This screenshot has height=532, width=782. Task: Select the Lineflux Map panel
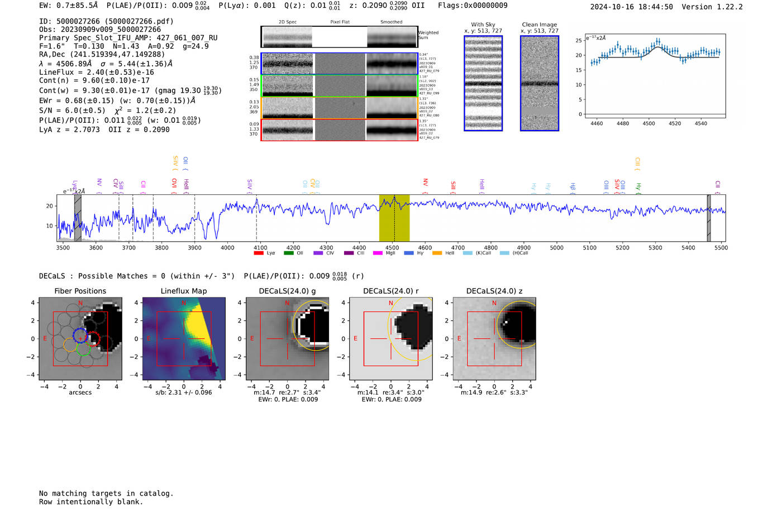click(x=184, y=338)
